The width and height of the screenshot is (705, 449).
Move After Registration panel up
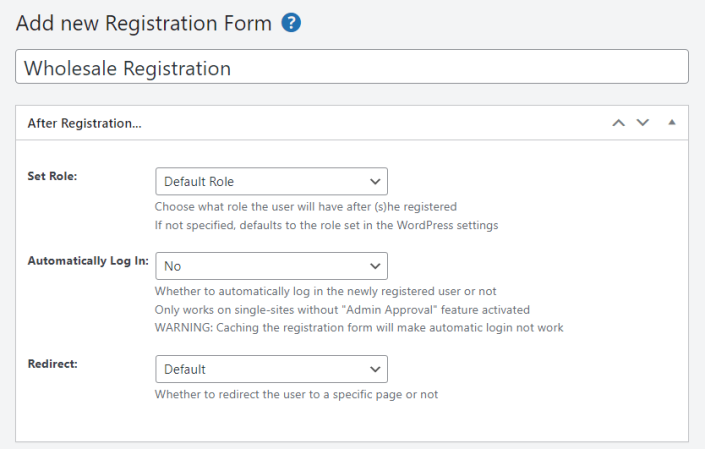coord(618,123)
